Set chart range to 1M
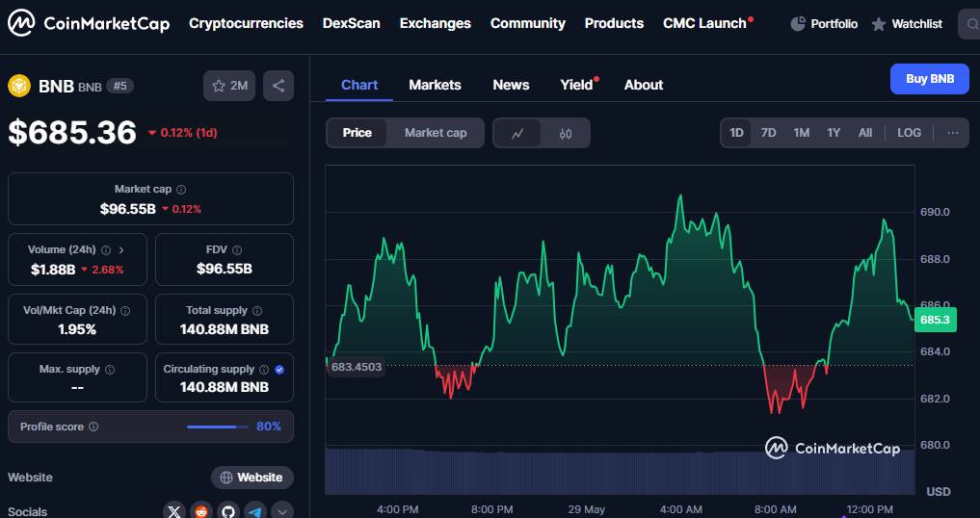This screenshot has width=980, height=518. (802, 133)
